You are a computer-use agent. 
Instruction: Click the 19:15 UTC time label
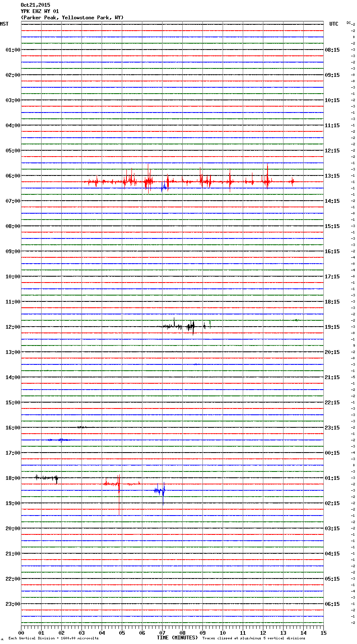pos(332,327)
